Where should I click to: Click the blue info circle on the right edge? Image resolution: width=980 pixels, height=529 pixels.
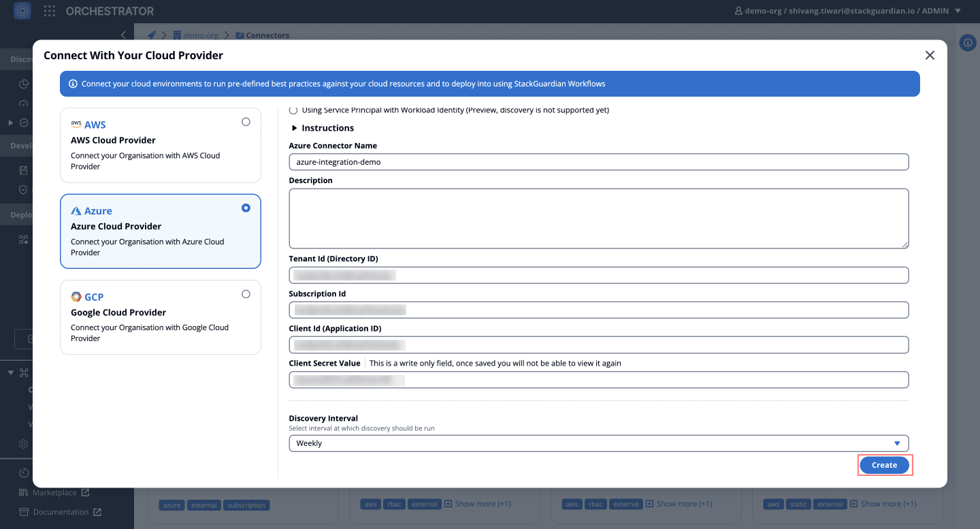pos(968,43)
